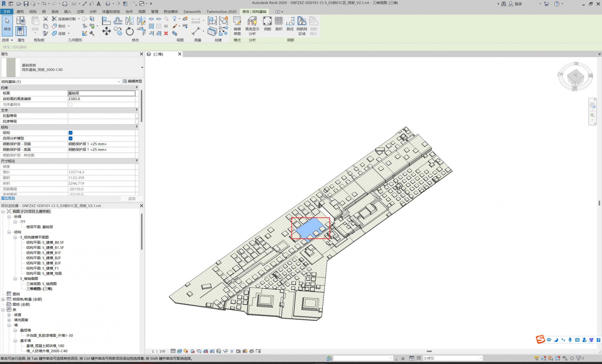Expand the 明细表/数量 (全部) node
This screenshot has width=602, height=364.
(3, 299)
